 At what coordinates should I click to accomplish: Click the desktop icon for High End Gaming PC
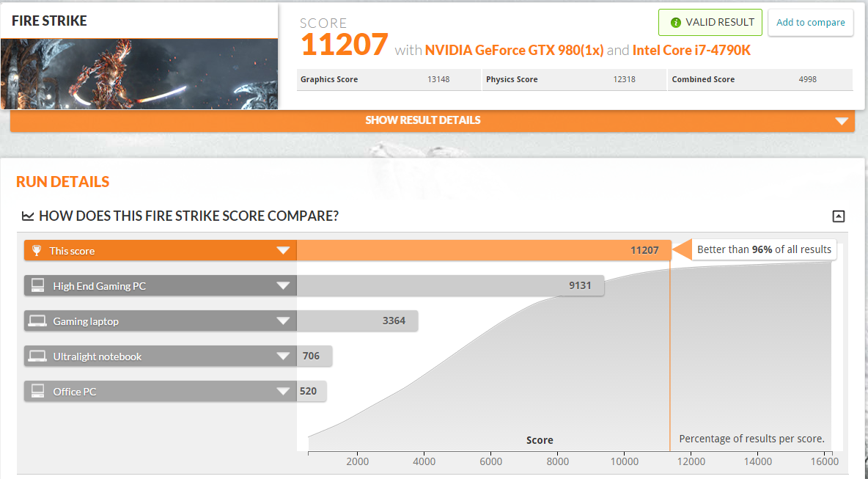[x=37, y=285]
